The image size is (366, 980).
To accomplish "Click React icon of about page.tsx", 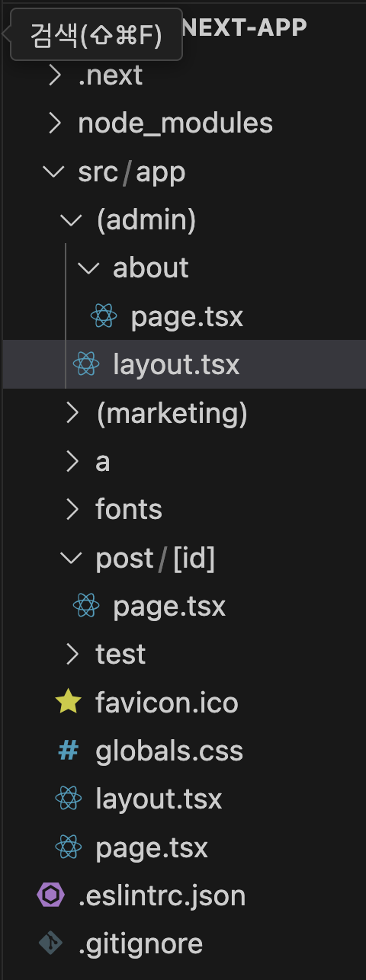I will [104, 316].
